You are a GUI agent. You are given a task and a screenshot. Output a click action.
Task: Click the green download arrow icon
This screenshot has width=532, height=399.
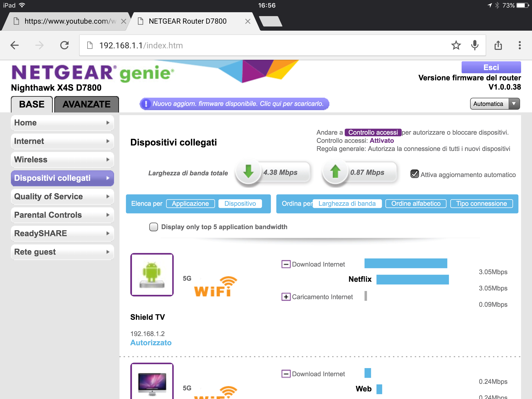[x=249, y=172]
